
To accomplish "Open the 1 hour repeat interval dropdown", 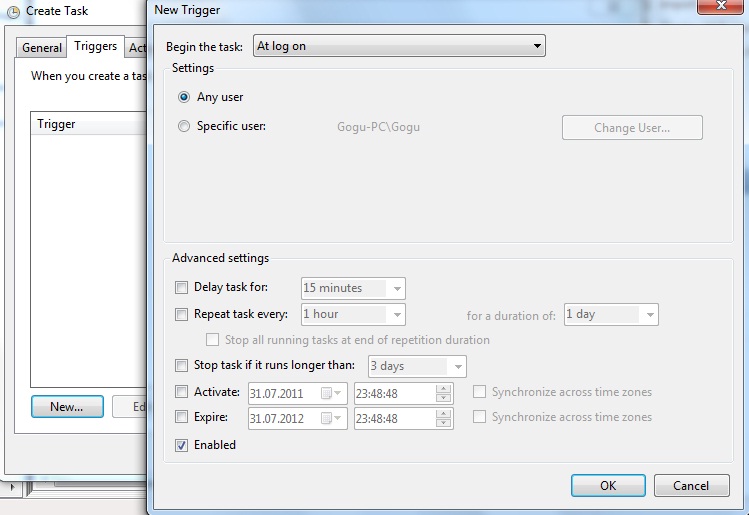I will (353, 314).
